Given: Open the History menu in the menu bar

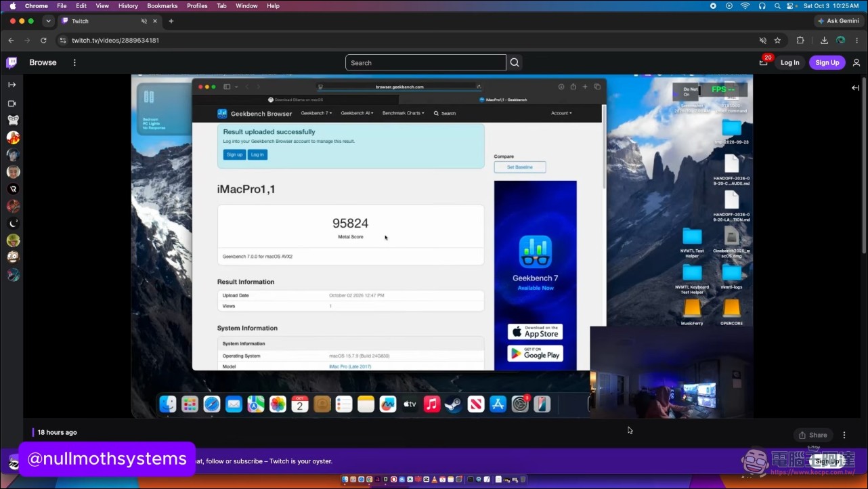Looking at the screenshot, I should pos(128,6).
